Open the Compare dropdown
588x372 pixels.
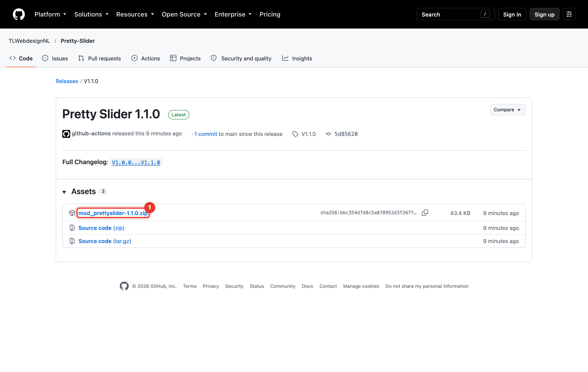pyautogui.click(x=508, y=110)
